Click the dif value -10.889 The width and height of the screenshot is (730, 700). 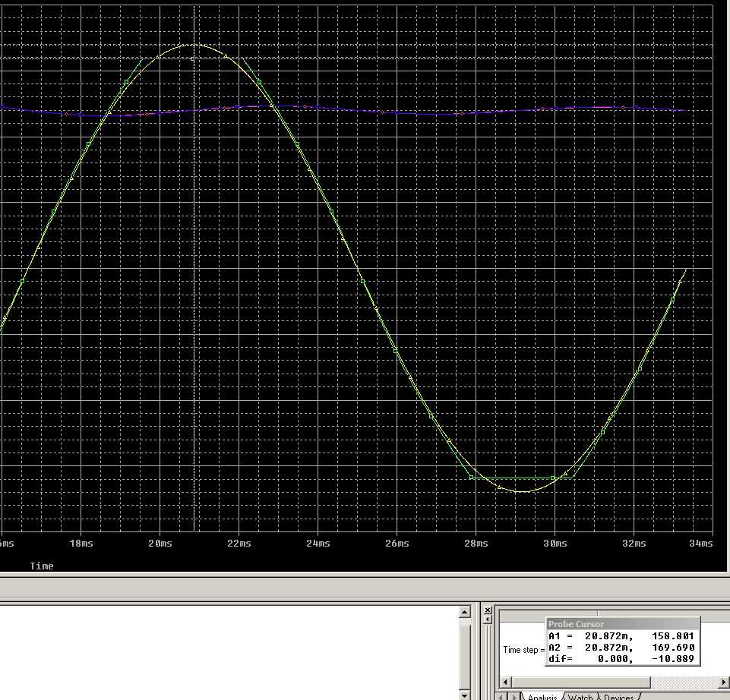[x=673, y=658]
